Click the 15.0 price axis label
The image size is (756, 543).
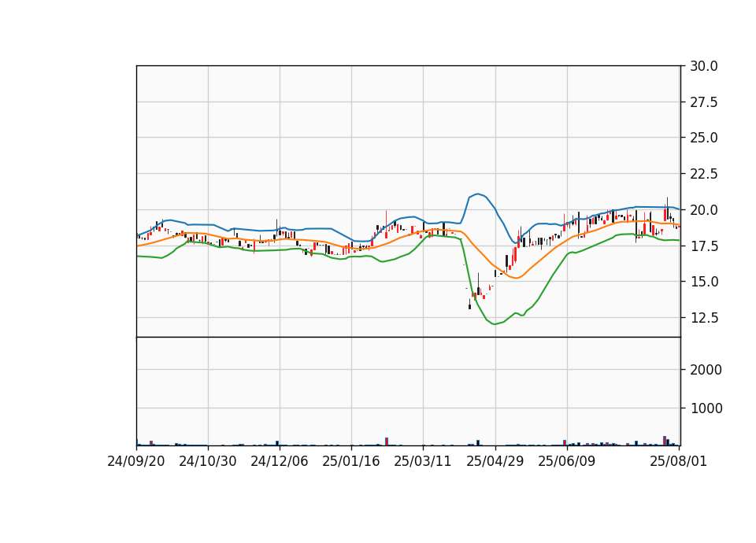[x=703, y=282]
